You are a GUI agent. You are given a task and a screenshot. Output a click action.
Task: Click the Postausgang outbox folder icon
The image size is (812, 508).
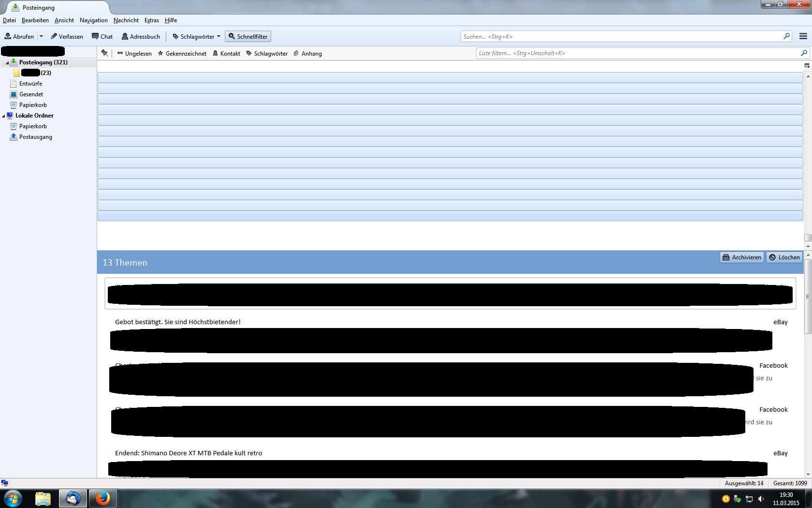point(14,137)
